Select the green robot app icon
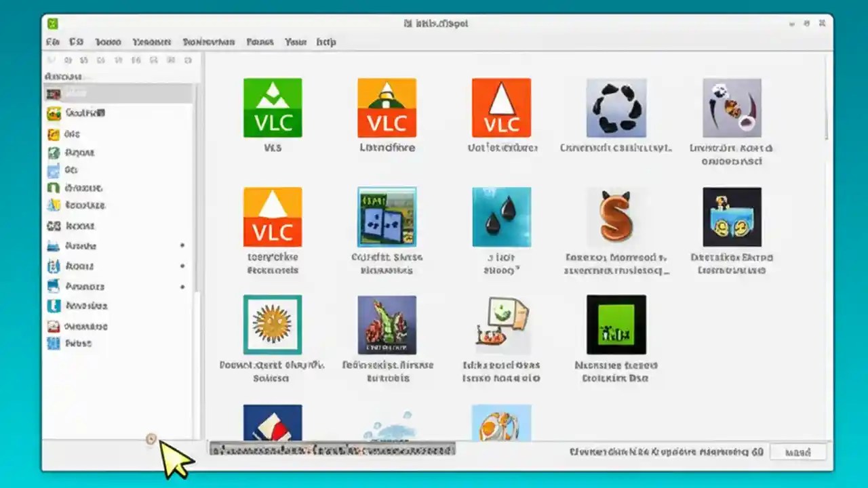868x488 pixels. click(616, 324)
